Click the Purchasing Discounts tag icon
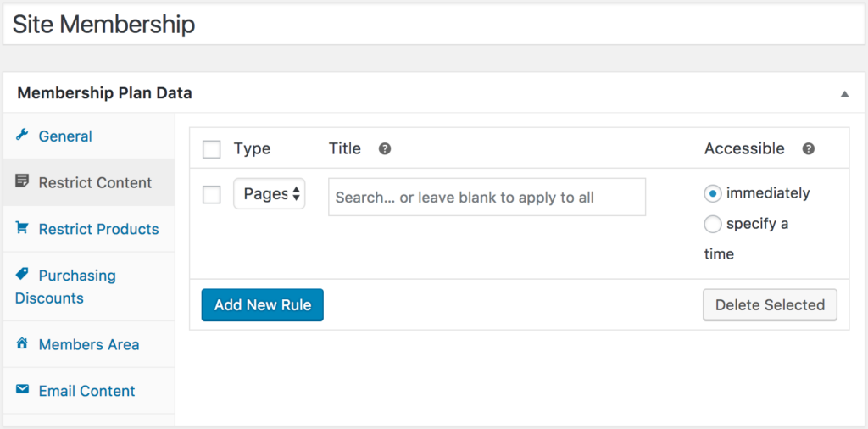 (21, 274)
